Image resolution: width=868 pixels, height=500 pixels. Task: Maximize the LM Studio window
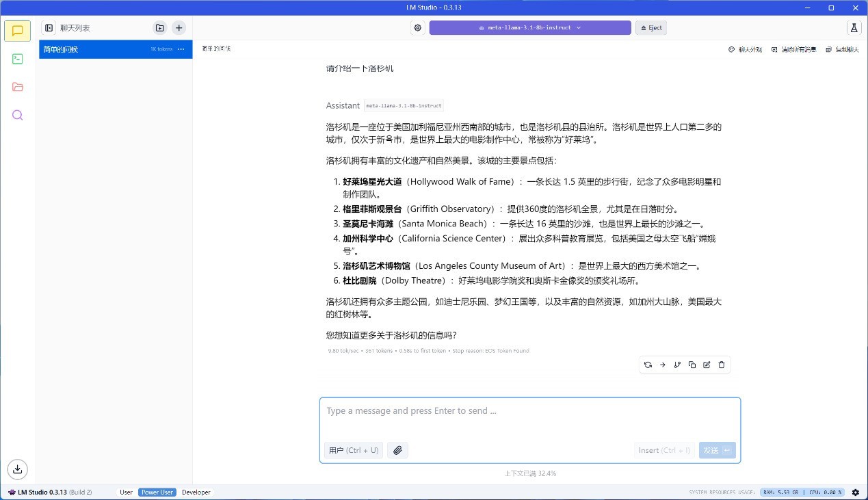tap(831, 8)
